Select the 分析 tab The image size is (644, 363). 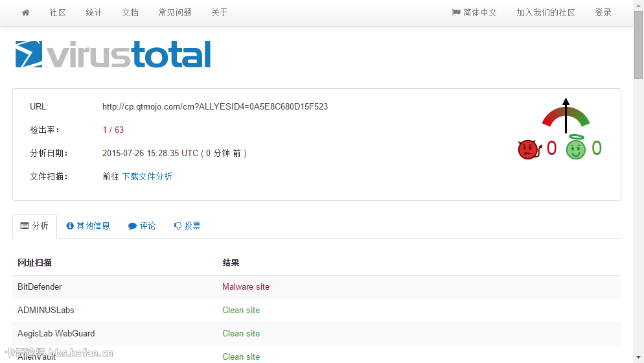(35, 226)
